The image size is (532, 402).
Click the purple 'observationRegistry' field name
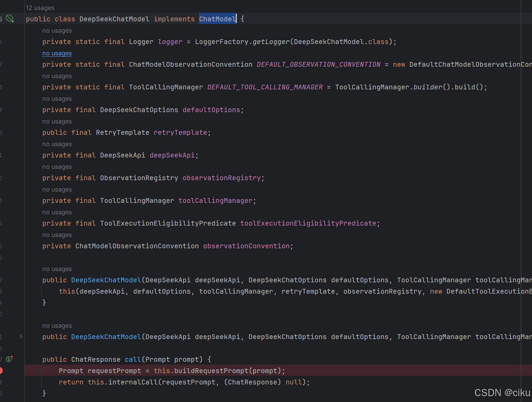pyautogui.click(x=222, y=178)
